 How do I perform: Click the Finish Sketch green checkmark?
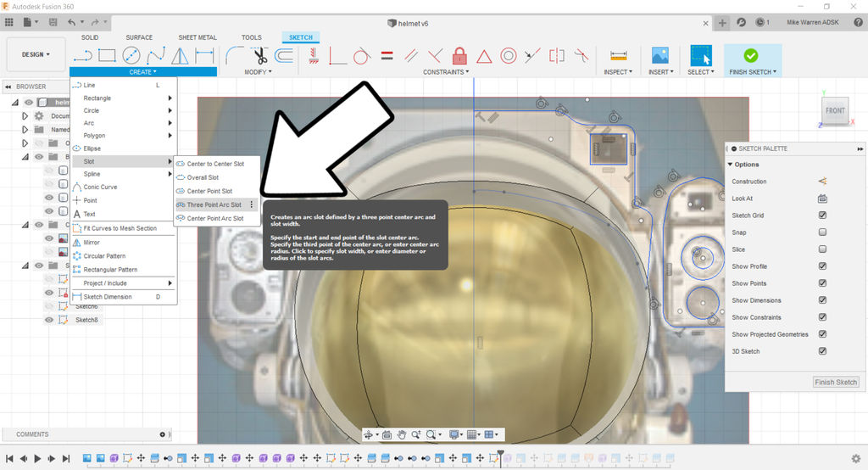(x=751, y=55)
